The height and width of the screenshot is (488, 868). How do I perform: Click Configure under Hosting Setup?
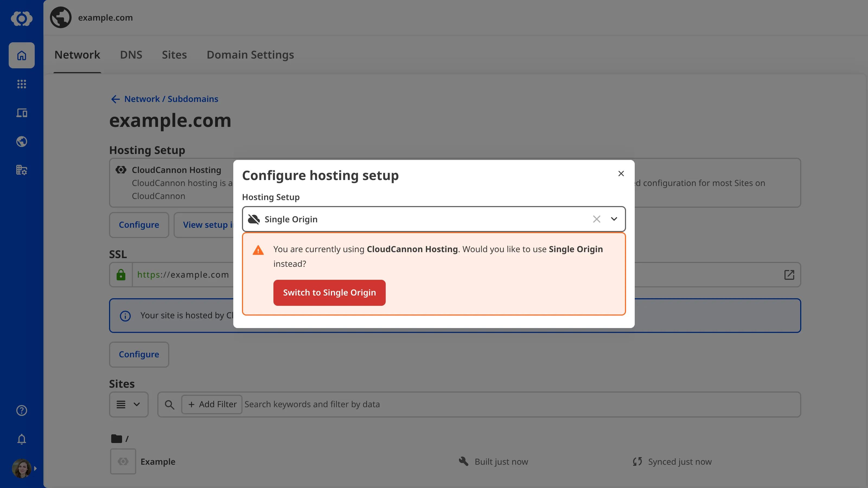(x=139, y=225)
